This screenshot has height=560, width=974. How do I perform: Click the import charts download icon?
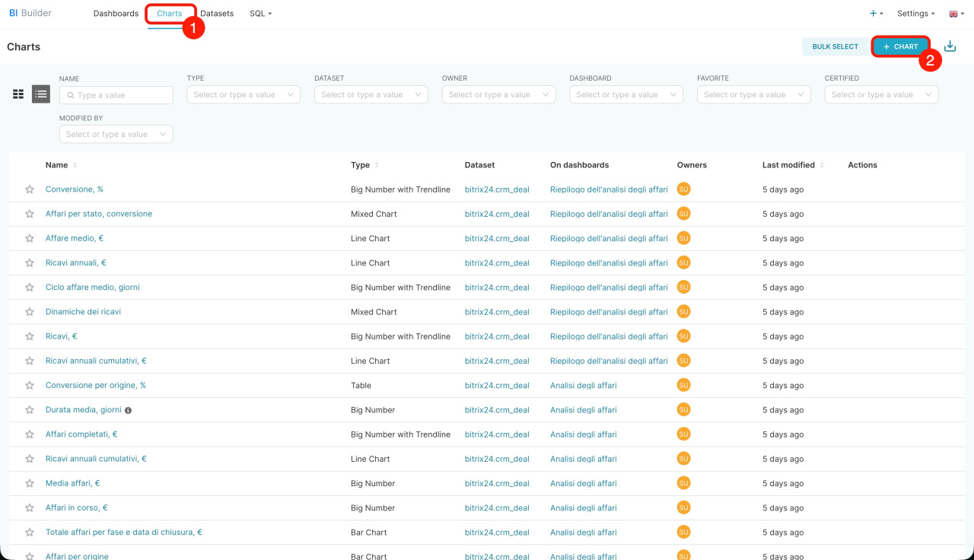(950, 46)
